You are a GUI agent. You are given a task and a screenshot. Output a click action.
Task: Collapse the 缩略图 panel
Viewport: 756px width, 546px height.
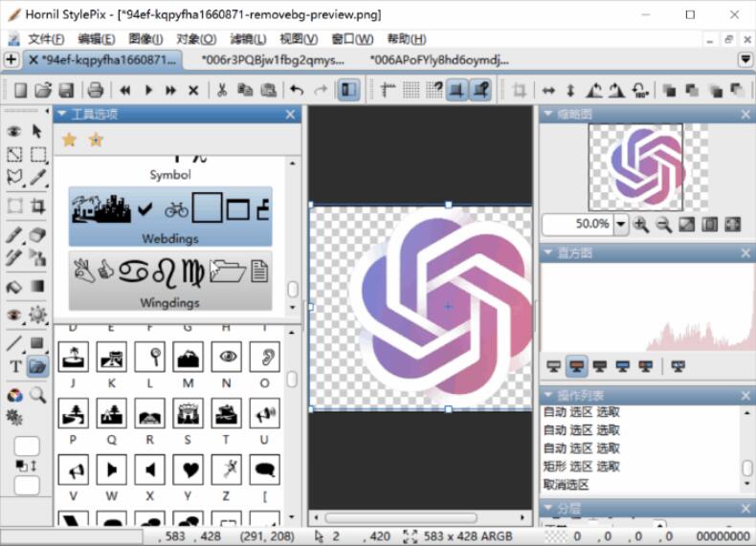[x=547, y=114]
